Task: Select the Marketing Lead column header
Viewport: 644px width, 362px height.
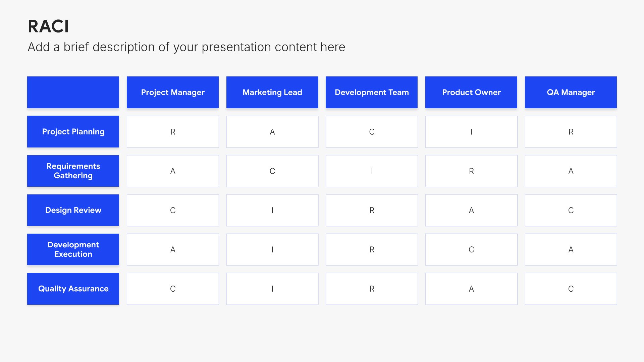Action: 272,92
